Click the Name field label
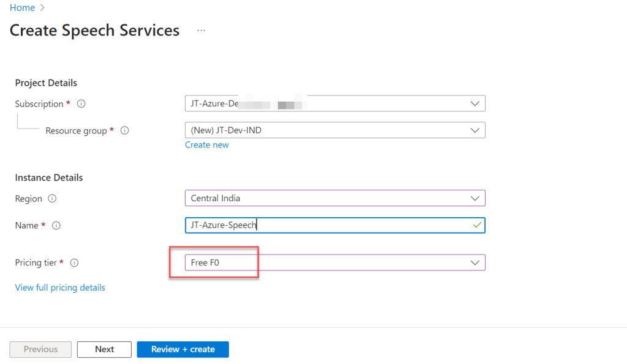Viewport: 627px width, 364px height. (x=27, y=226)
